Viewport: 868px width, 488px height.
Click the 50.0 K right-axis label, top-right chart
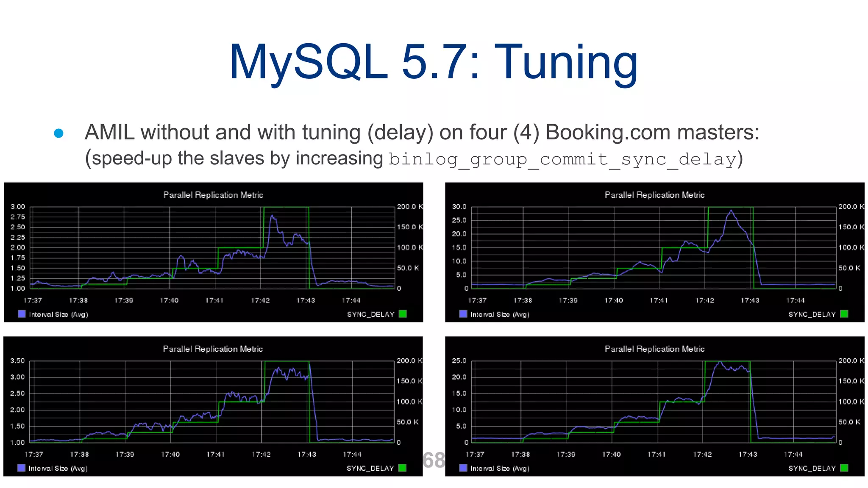click(849, 268)
